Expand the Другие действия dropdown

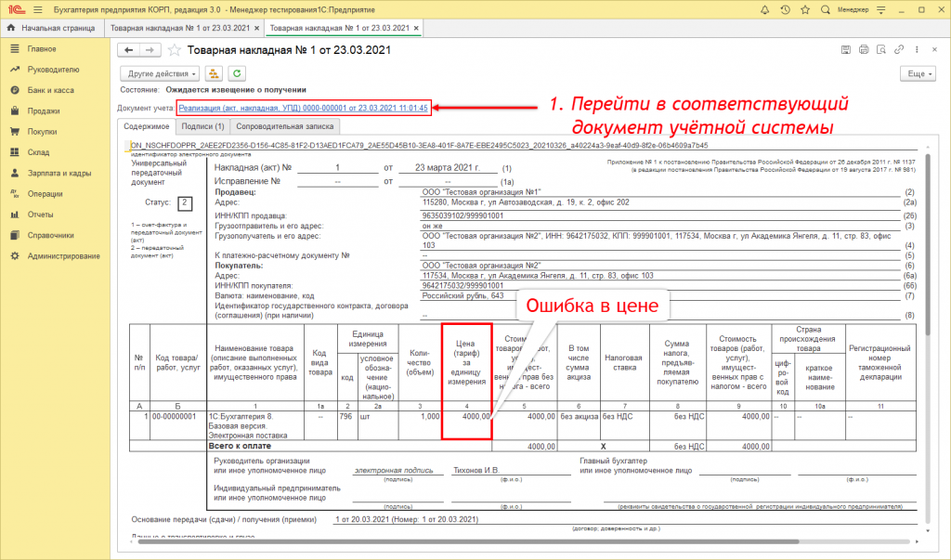[158, 73]
